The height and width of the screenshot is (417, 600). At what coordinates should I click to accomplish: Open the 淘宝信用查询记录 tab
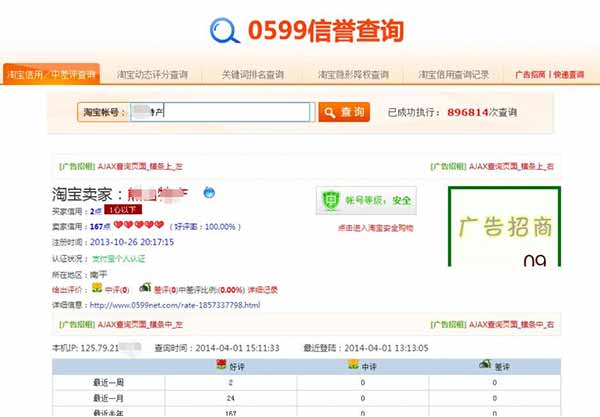point(454,75)
